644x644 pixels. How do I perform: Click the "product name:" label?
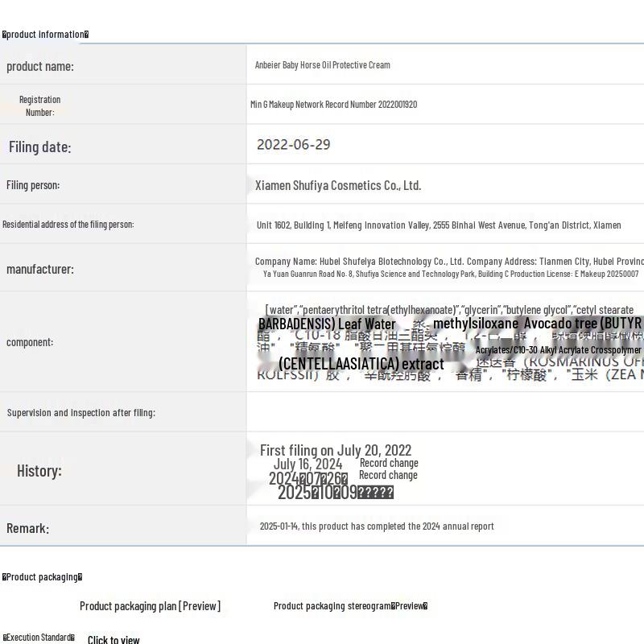pyautogui.click(x=40, y=66)
